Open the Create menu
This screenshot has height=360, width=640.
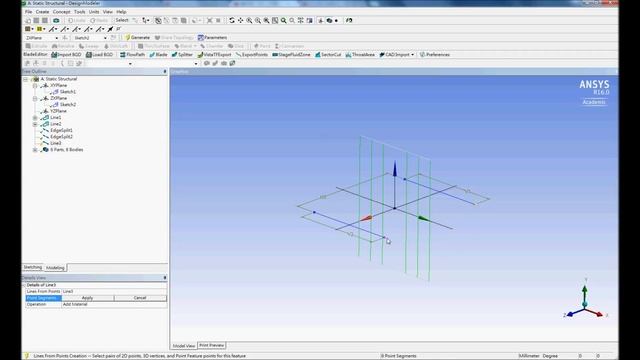42,12
